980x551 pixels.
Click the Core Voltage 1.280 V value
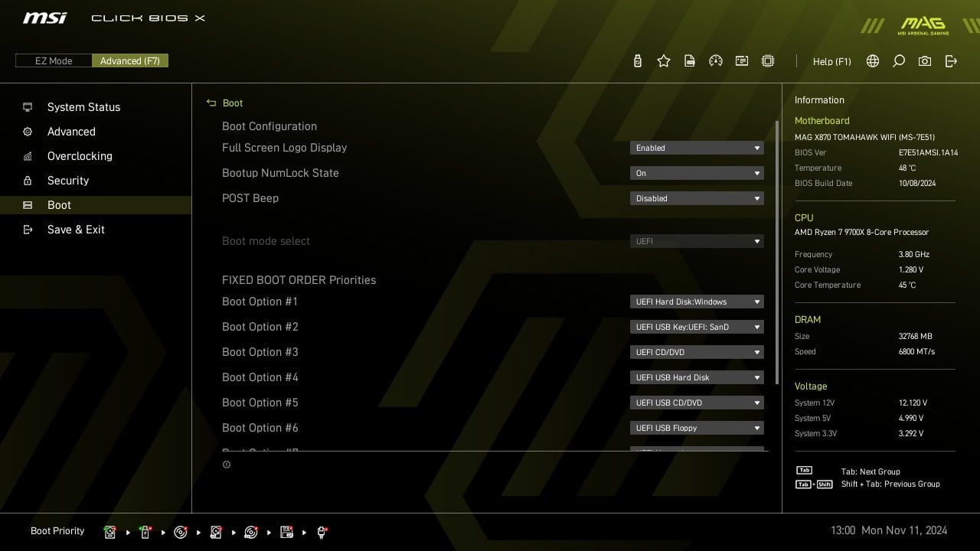[911, 269]
